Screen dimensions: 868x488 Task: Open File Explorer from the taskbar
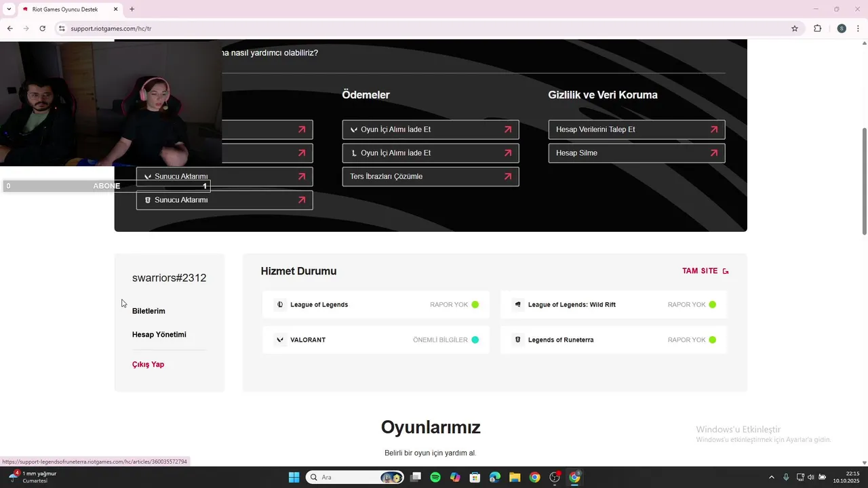coord(515,477)
